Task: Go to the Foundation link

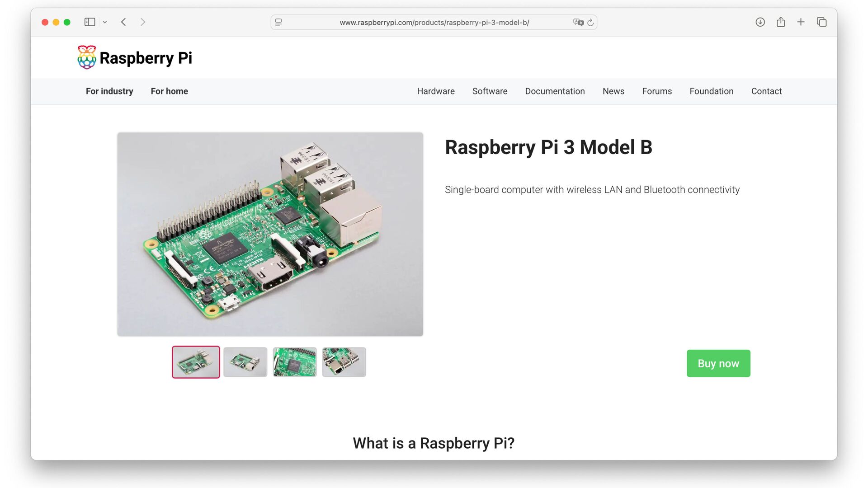Action: pyautogui.click(x=712, y=91)
